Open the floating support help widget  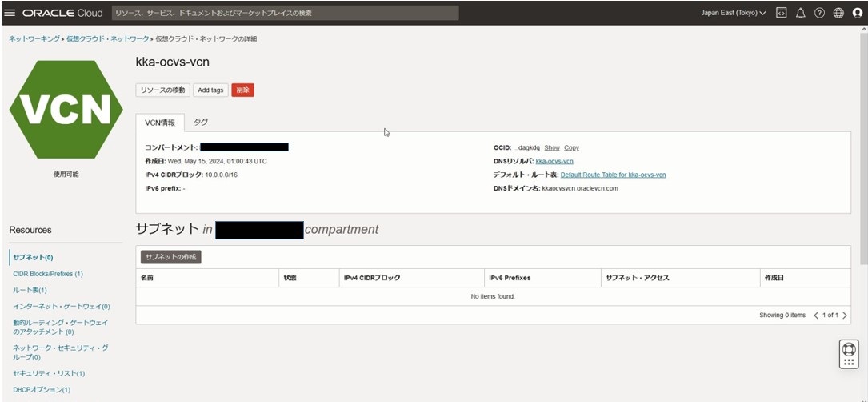click(849, 354)
